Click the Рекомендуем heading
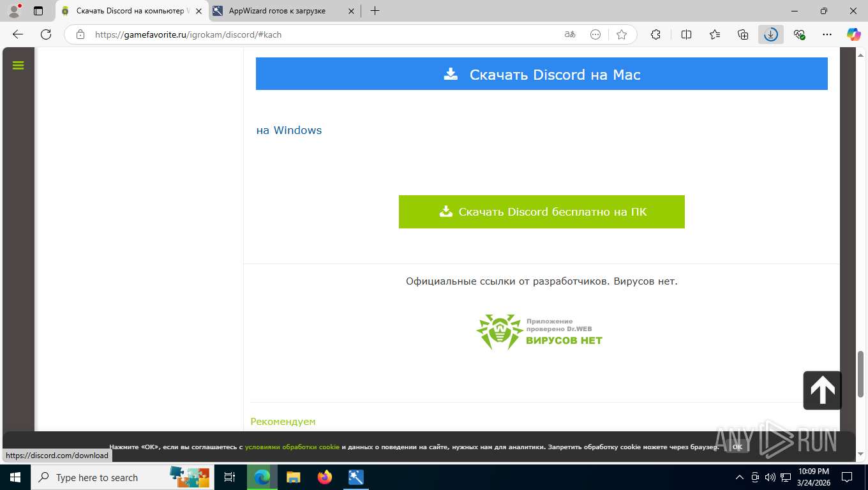The height and width of the screenshot is (490, 868). click(x=283, y=422)
